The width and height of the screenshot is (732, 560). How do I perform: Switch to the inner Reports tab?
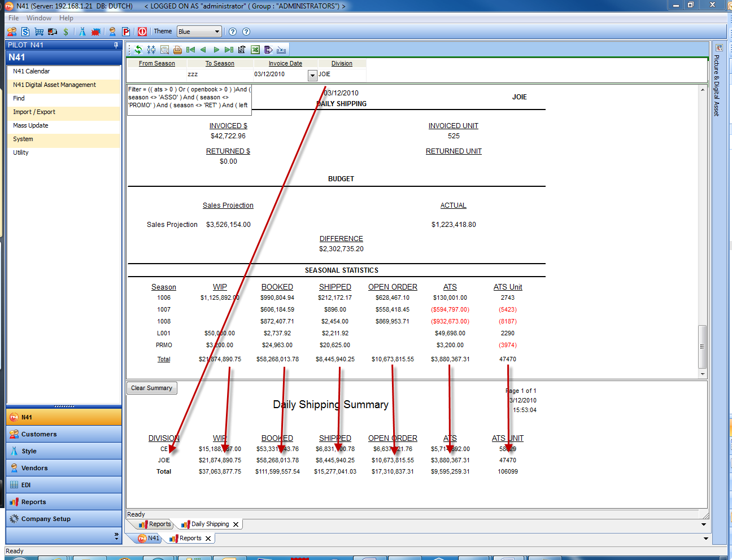point(155,524)
